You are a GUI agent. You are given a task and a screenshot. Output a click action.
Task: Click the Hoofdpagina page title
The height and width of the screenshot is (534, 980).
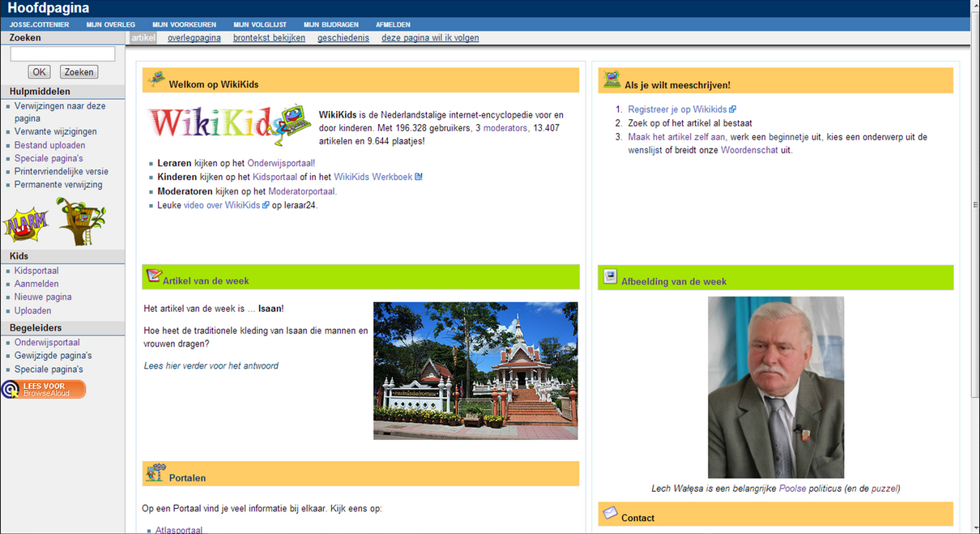click(x=49, y=8)
